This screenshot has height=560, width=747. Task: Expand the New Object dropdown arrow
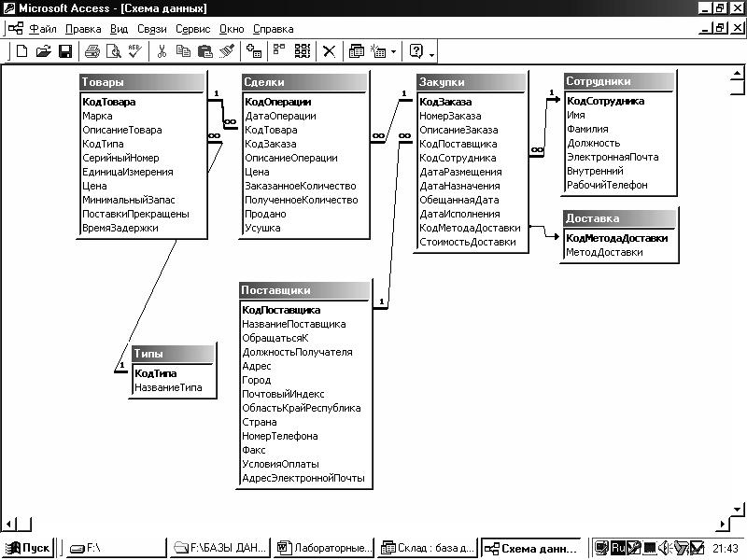click(393, 52)
